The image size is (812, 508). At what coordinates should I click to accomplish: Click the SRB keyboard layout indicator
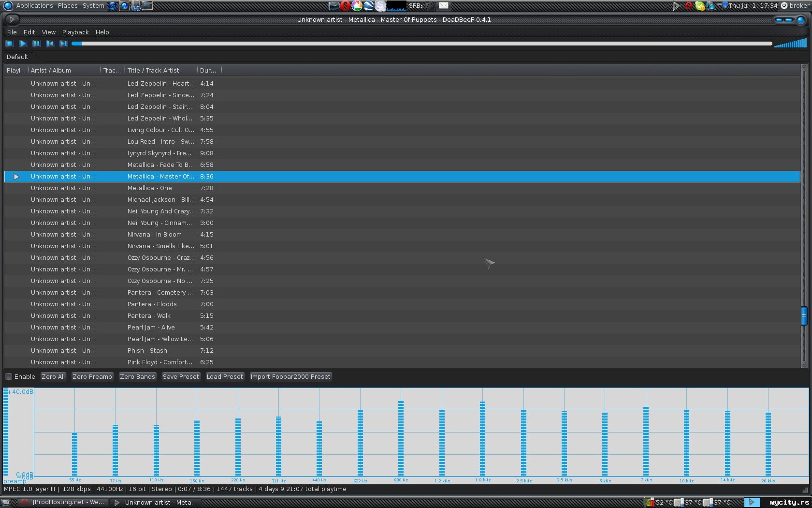tap(416, 6)
